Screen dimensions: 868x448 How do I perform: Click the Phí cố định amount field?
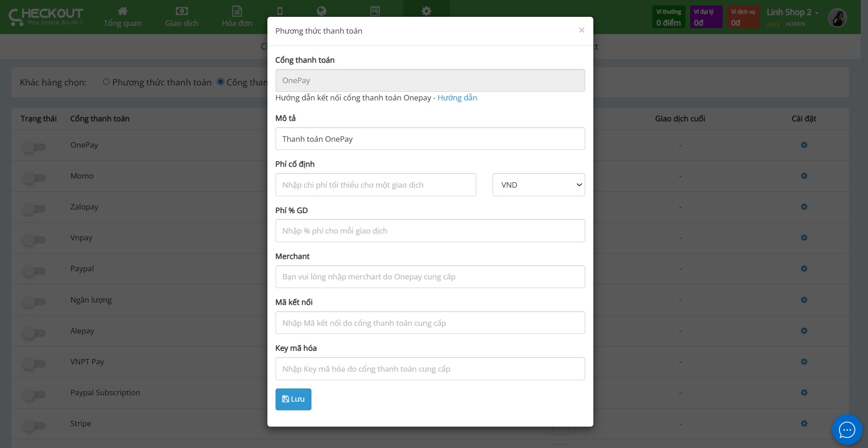[x=375, y=185]
